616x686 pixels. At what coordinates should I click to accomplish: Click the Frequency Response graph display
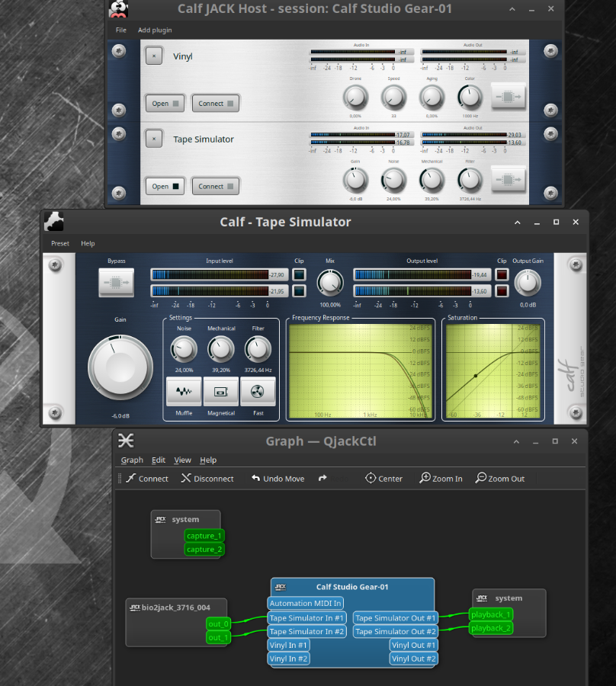tap(360, 371)
